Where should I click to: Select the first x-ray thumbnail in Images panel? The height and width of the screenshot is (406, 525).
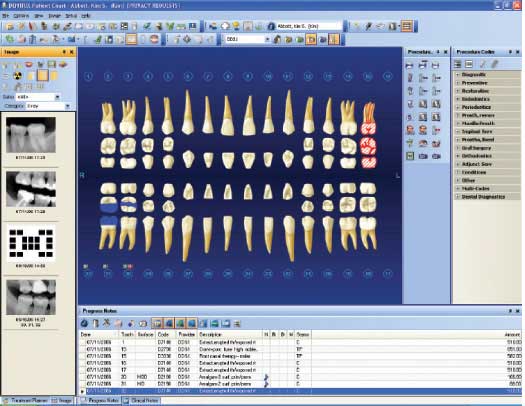pyautogui.click(x=31, y=135)
